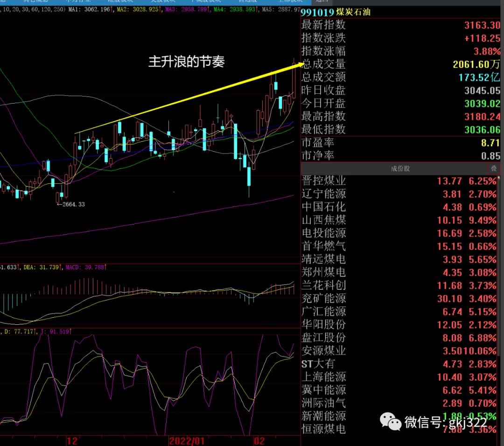Click 兖矿能源 price 30.10
504x446 pixels.
pos(449,299)
